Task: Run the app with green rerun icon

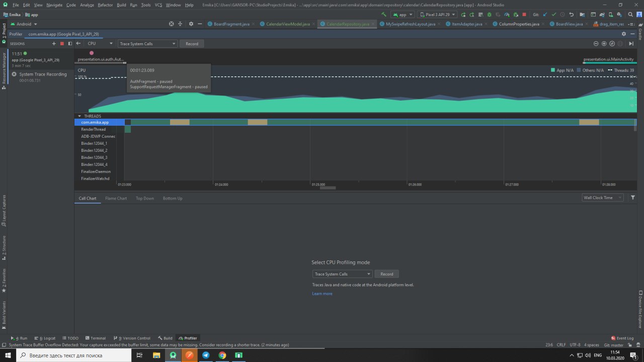Action: pos(463,15)
